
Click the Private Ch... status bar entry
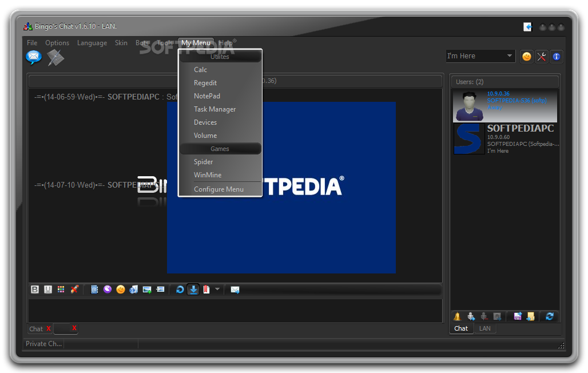tap(43, 344)
